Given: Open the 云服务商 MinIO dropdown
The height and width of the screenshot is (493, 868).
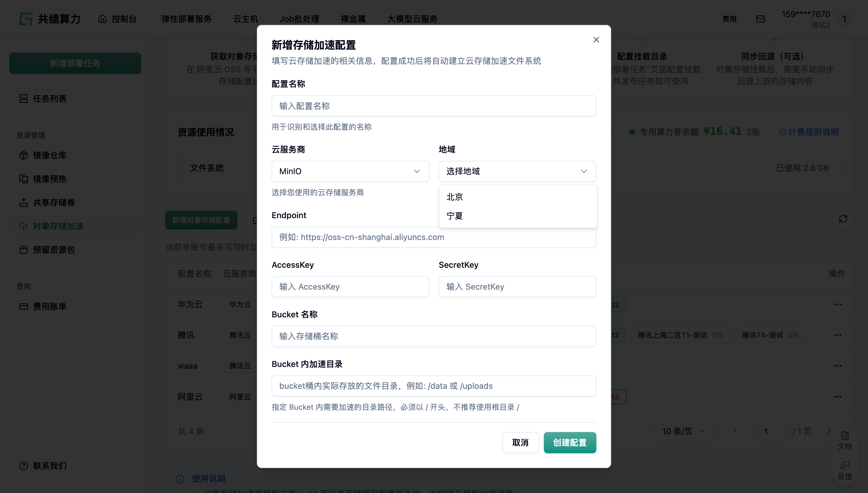Looking at the screenshot, I should pos(350,171).
